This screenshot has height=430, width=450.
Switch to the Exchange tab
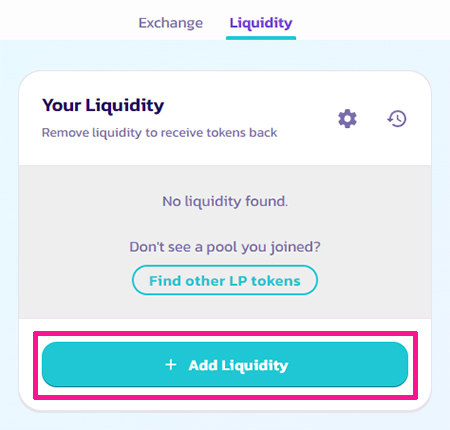pyautogui.click(x=171, y=23)
